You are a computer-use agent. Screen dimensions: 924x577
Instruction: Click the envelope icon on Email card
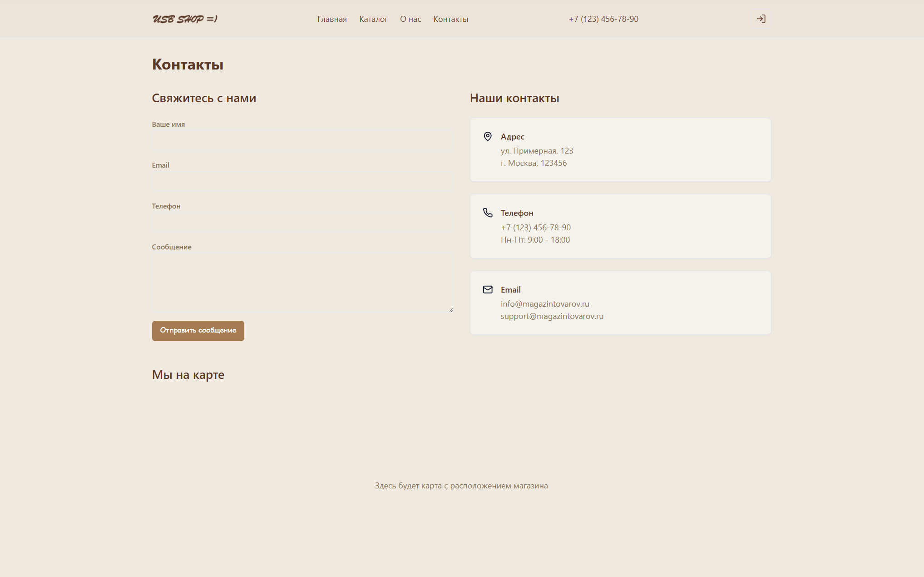pos(488,289)
